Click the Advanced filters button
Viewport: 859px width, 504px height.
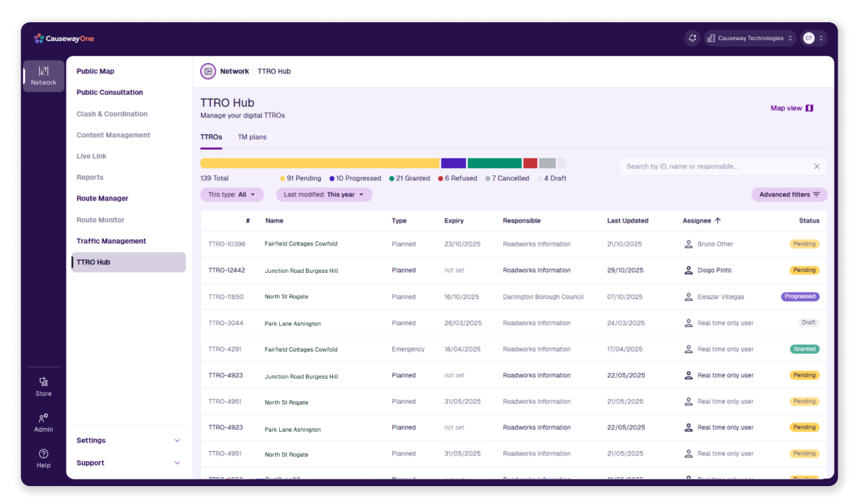click(x=788, y=194)
